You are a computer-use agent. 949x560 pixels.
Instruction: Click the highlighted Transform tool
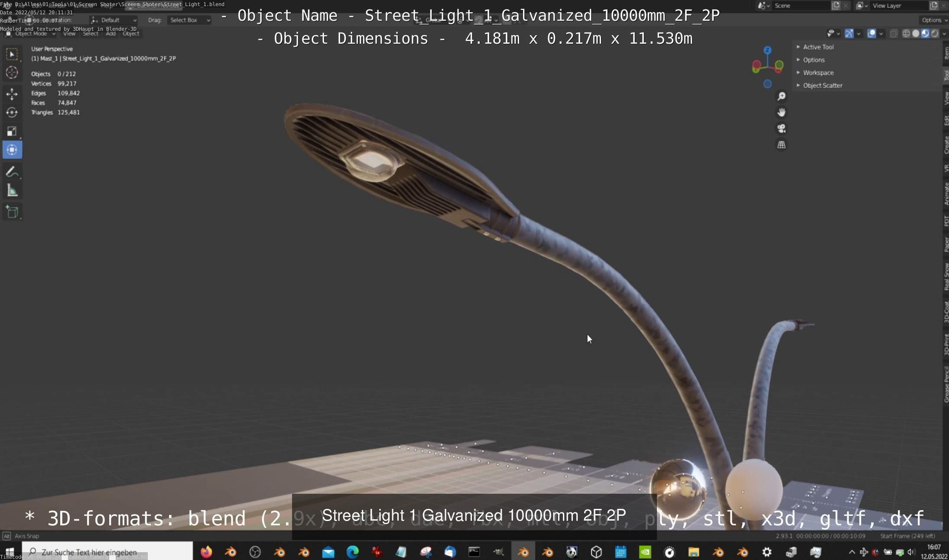pos(12,150)
